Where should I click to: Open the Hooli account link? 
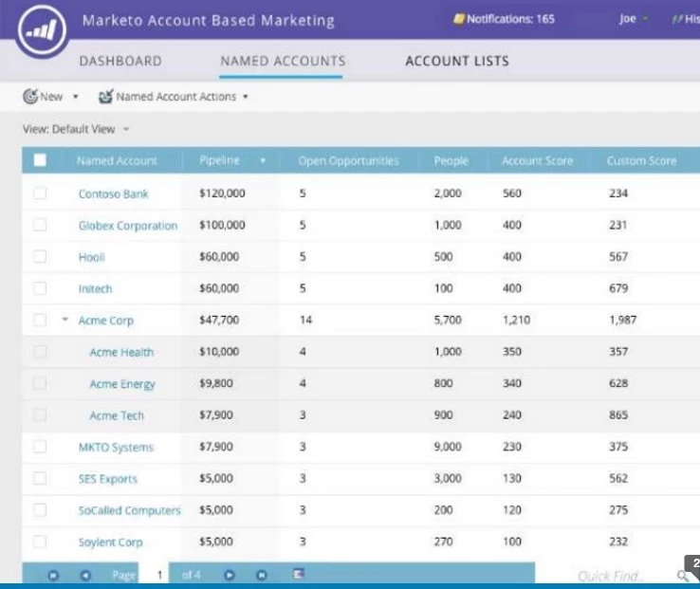tap(91, 257)
